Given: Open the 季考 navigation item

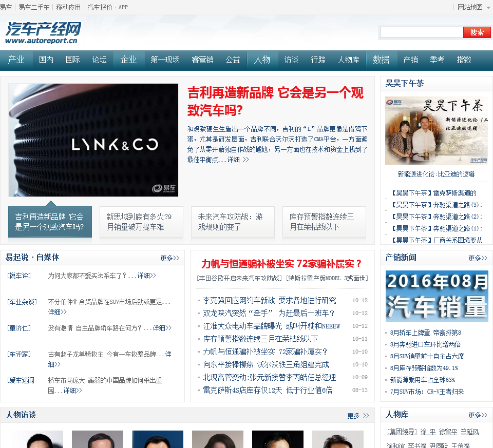Looking at the screenshot, I should click(x=437, y=60).
